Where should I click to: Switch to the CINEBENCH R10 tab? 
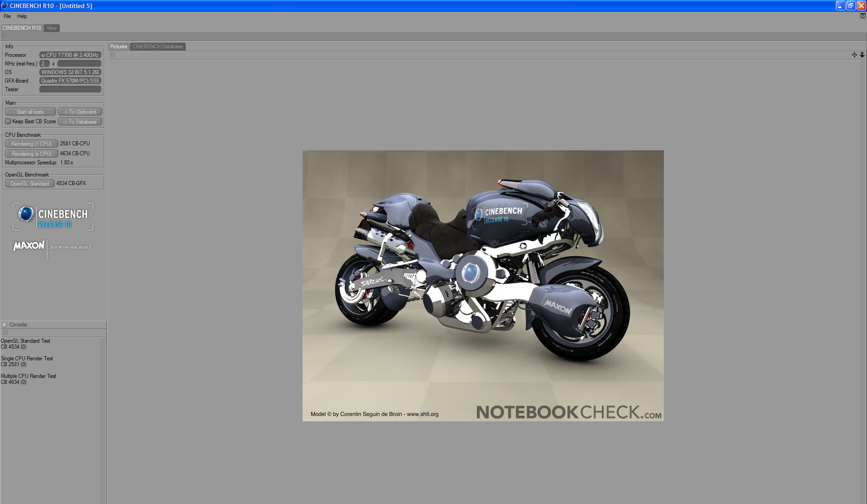(22, 28)
